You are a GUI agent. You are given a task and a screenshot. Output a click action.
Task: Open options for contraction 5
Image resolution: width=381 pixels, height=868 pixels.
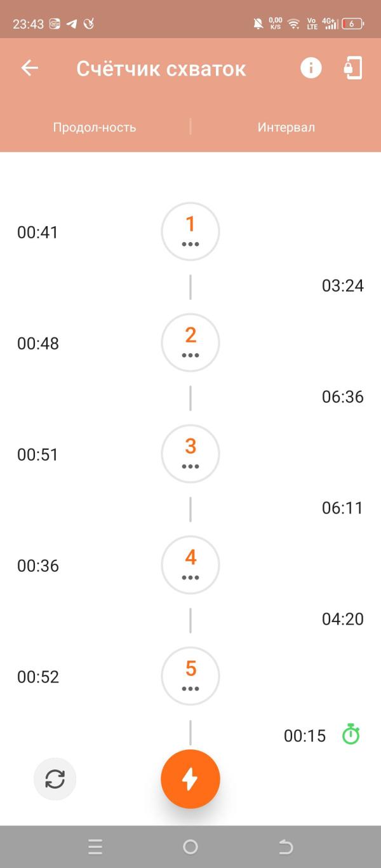point(190,677)
